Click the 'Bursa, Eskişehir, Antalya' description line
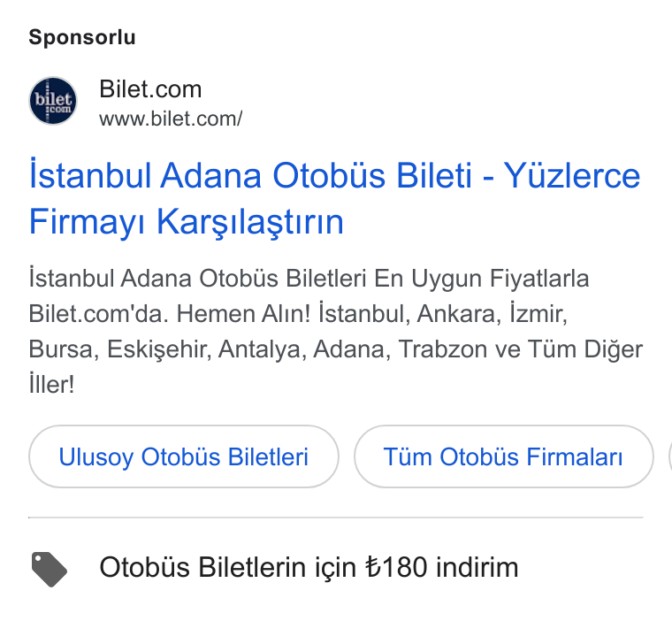Screen dimensions: 672x621 (168, 349)
